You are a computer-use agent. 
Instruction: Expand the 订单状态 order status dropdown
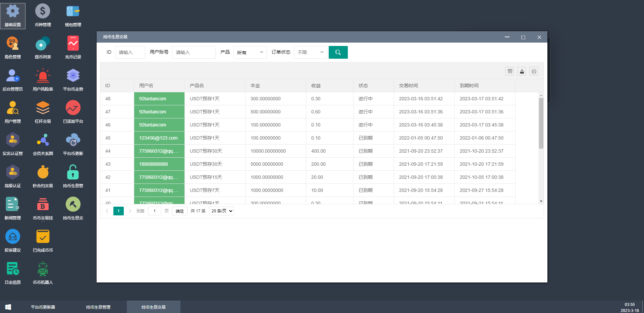310,52
